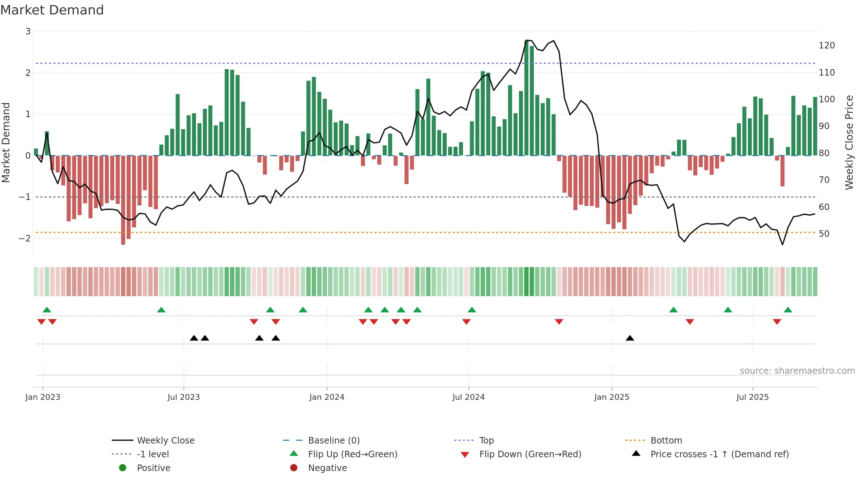Select the only red flip-down marker between Jul 2024 and Jan 2025
The width and height of the screenshot is (868, 488).
tap(559, 322)
